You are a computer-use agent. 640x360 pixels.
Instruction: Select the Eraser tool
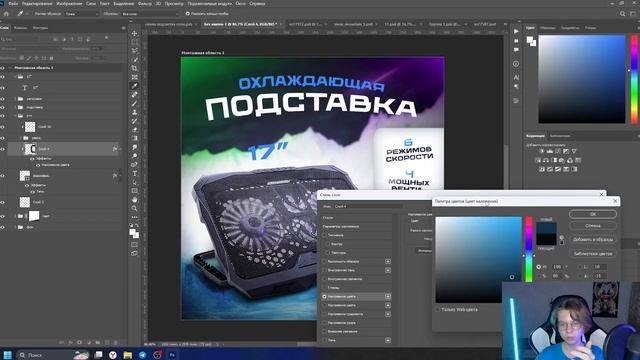point(134,130)
